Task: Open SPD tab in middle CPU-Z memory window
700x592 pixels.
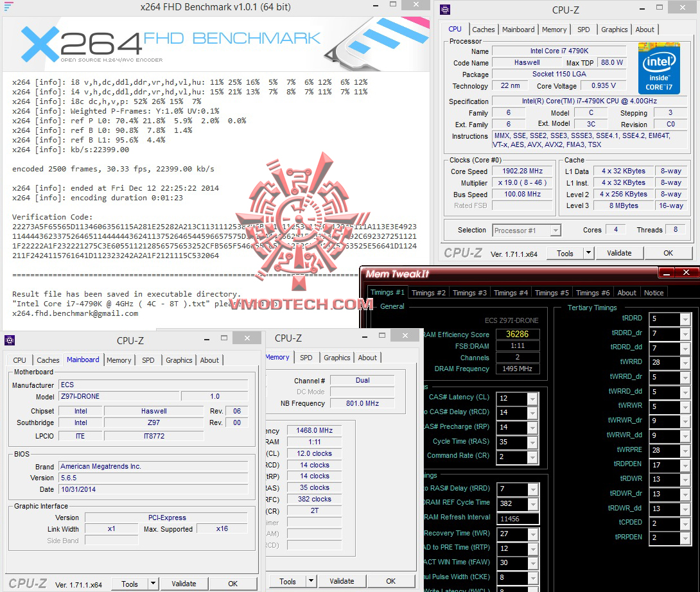Action: tap(306, 358)
